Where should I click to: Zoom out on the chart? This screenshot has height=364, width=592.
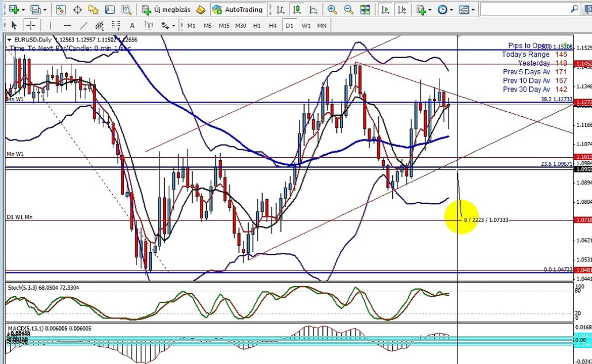[348, 10]
